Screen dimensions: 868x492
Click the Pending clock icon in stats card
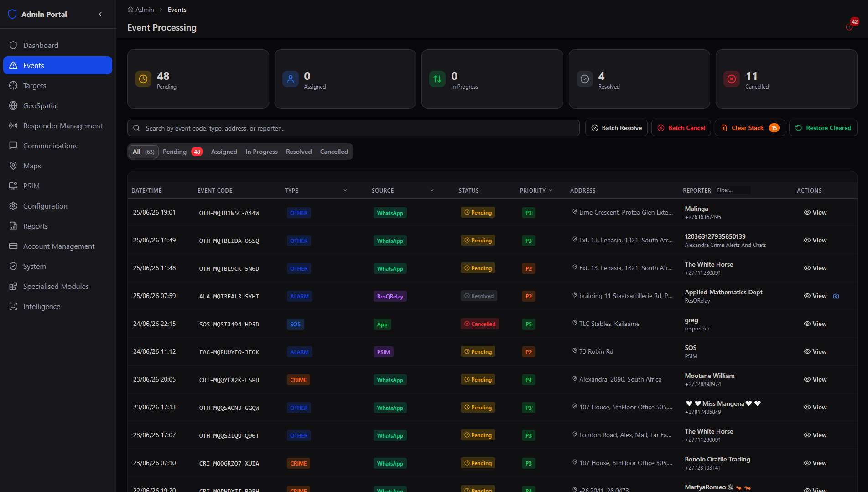pyautogui.click(x=143, y=79)
